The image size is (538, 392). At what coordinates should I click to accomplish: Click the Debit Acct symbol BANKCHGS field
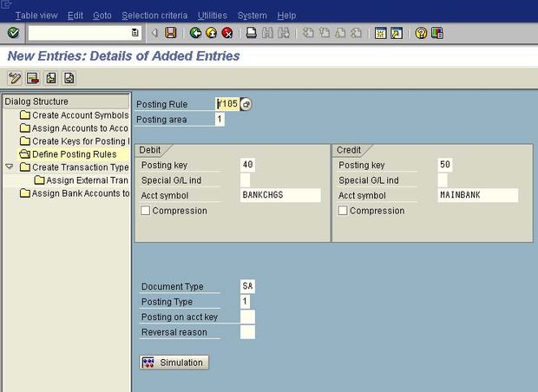(280, 195)
